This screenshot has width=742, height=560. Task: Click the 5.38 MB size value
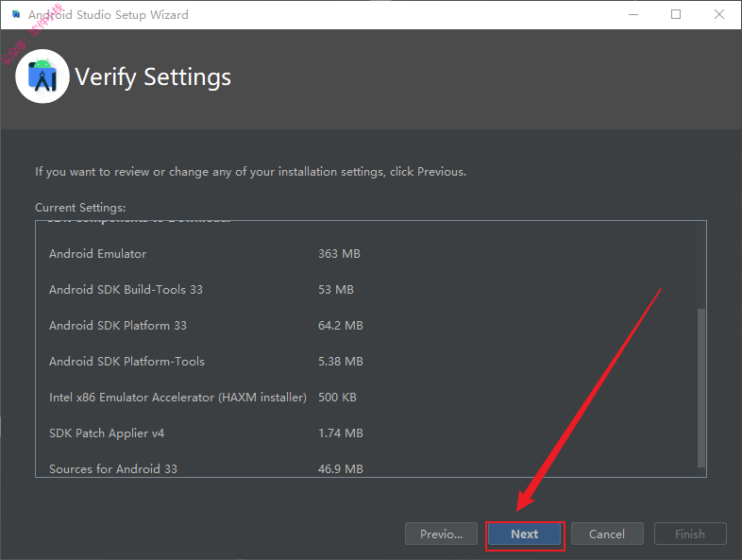click(341, 362)
